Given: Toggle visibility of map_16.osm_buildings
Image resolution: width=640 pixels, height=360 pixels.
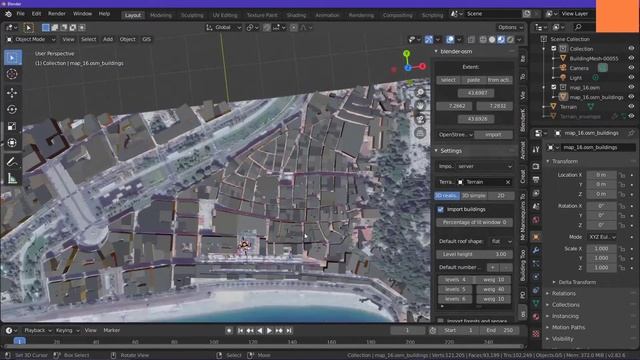Looking at the screenshot, I should tap(631, 97).
